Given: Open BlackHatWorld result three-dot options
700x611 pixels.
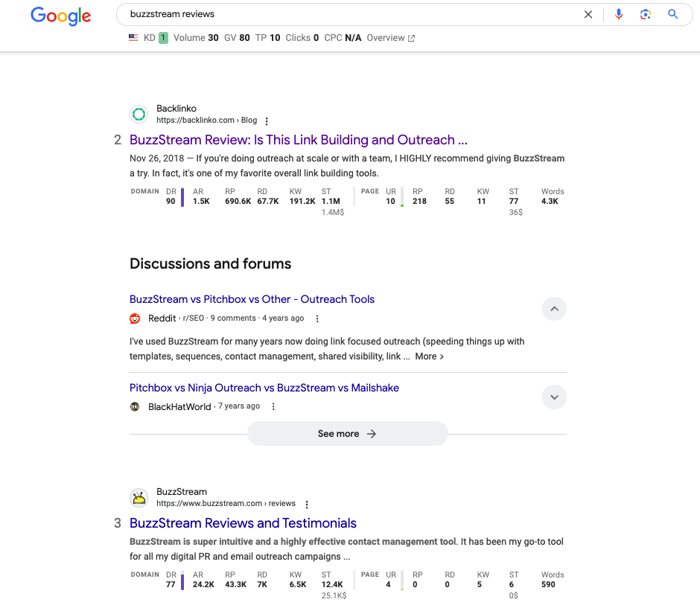Looking at the screenshot, I should pyautogui.click(x=273, y=407).
